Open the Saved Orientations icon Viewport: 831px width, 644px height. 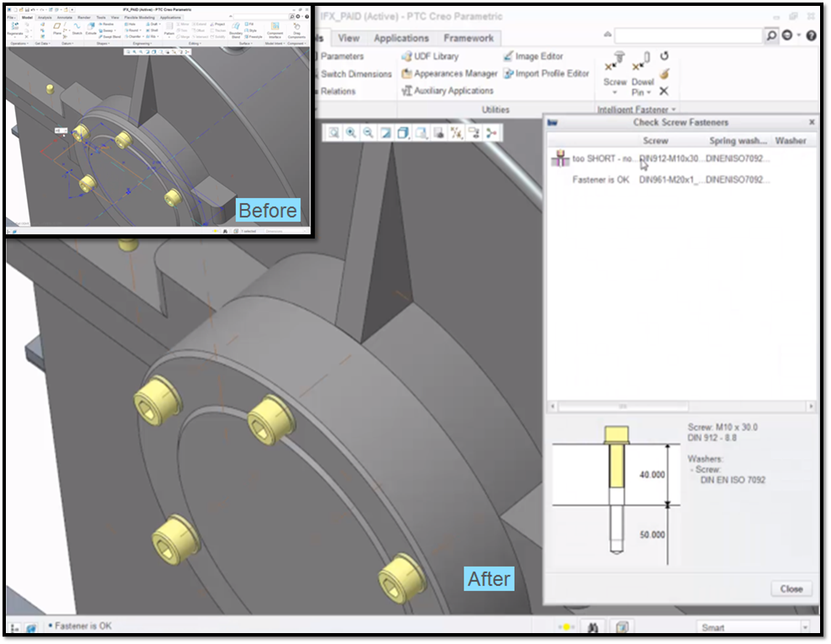(x=421, y=133)
